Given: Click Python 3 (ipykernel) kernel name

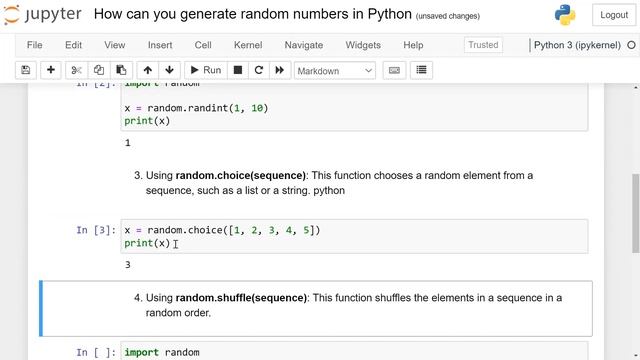Looking at the screenshot, I should point(577,45).
